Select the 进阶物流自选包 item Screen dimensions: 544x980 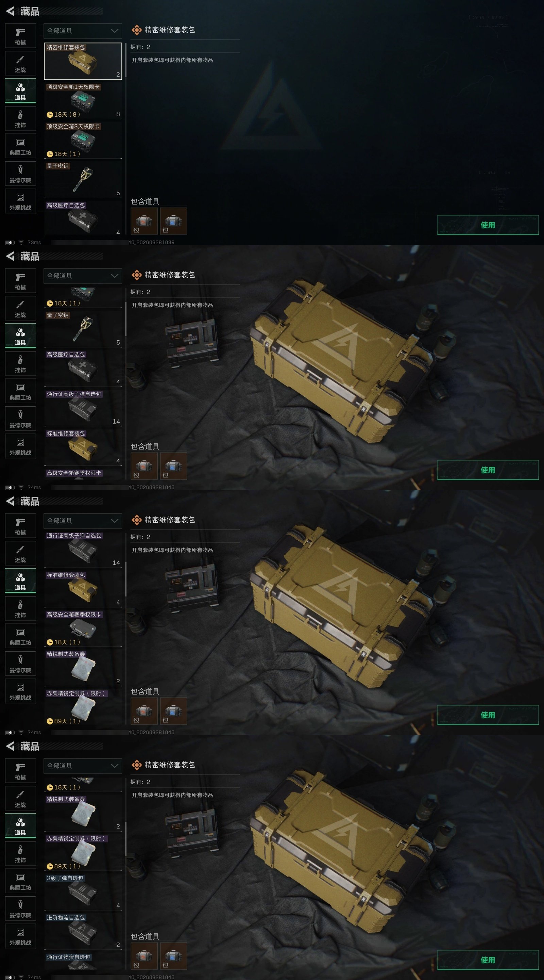point(83,931)
